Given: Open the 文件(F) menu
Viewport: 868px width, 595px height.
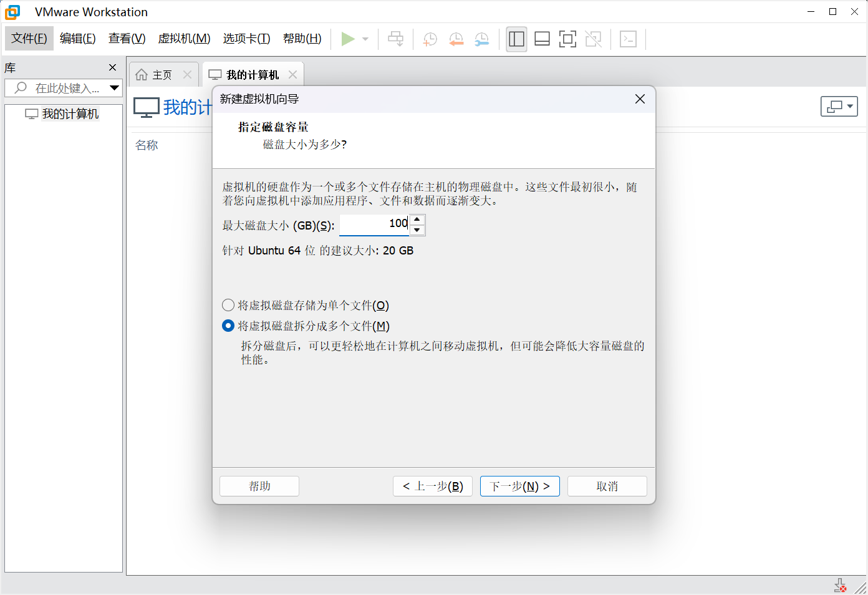Looking at the screenshot, I should tap(29, 39).
